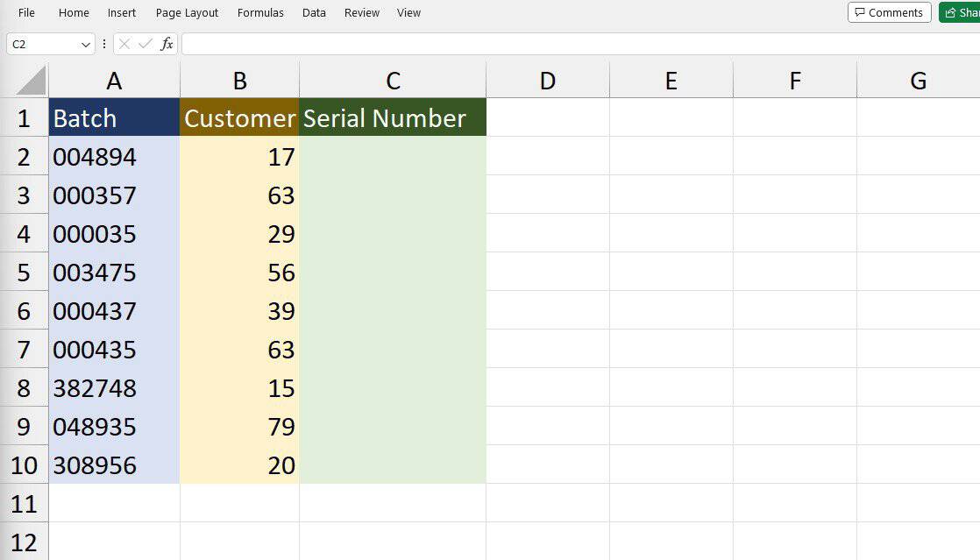Click the Comments button
The width and height of the screenshot is (980, 560).
click(x=889, y=12)
